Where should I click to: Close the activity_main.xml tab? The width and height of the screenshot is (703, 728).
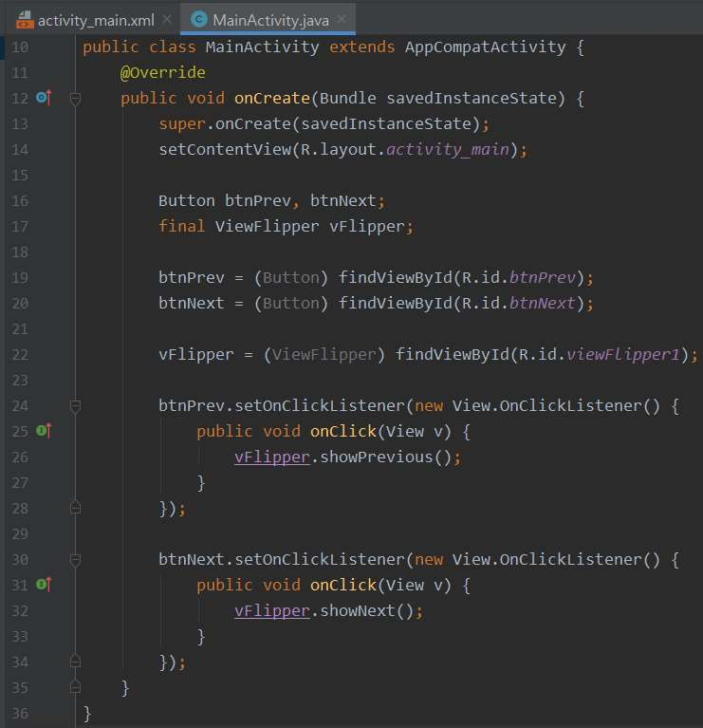click(x=167, y=20)
